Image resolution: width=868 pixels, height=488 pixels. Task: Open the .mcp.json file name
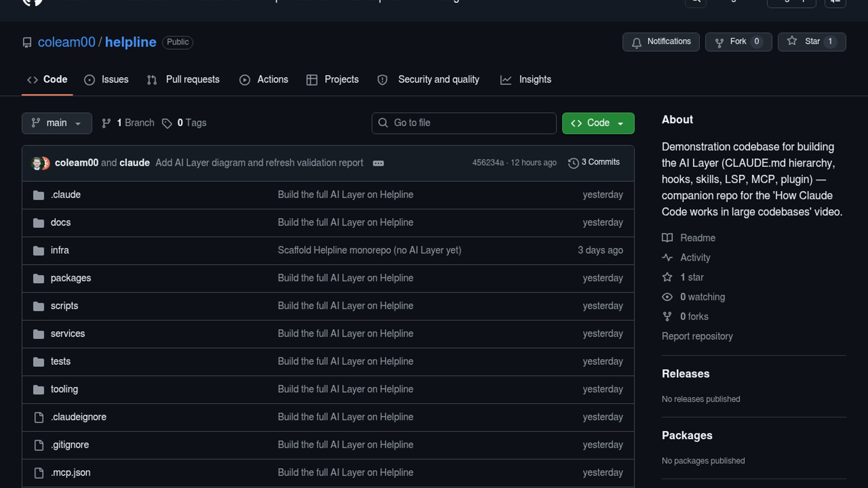tap(71, 473)
